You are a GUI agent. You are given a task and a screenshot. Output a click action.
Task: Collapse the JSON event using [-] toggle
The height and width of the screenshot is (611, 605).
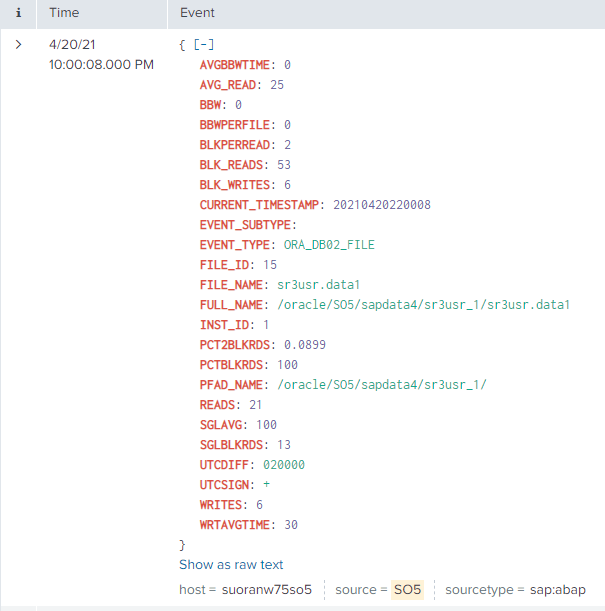pos(203,45)
